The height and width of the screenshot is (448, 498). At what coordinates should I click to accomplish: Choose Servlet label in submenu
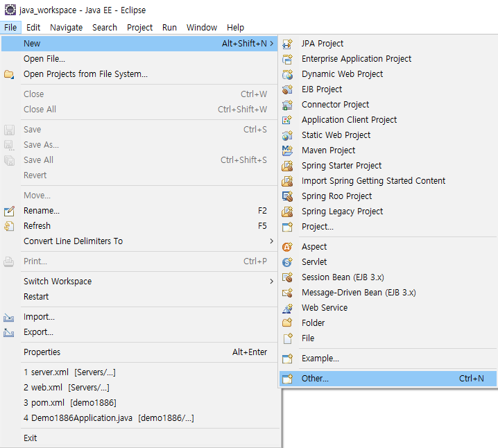click(314, 262)
